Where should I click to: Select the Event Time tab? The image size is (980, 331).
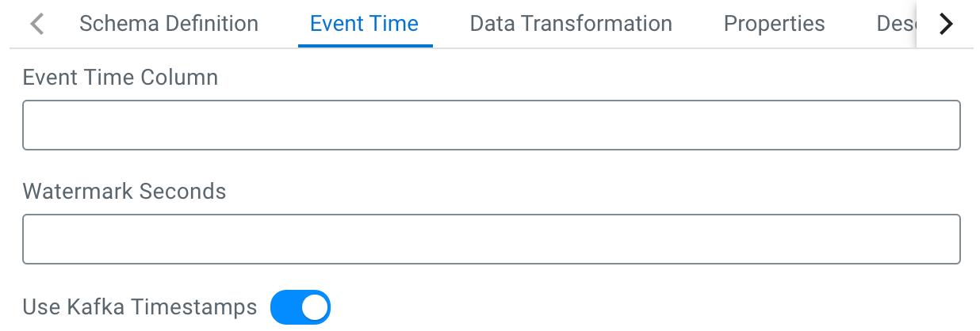[x=364, y=24]
